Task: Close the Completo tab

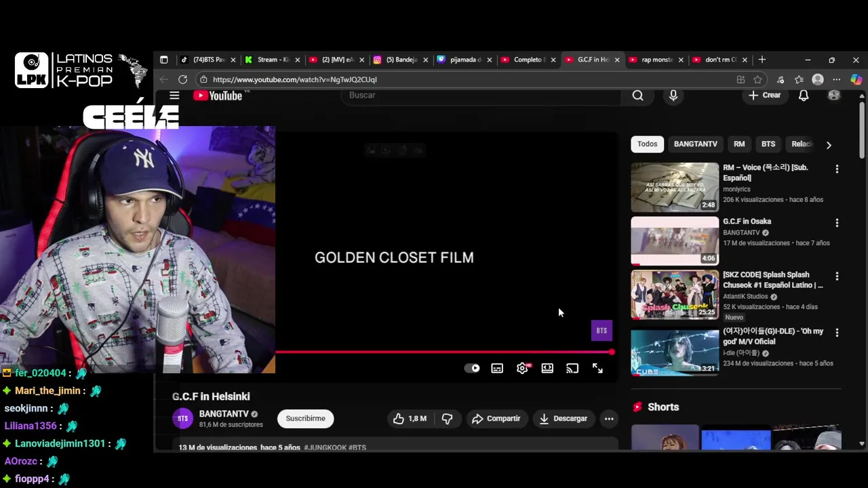Action: click(553, 60)
